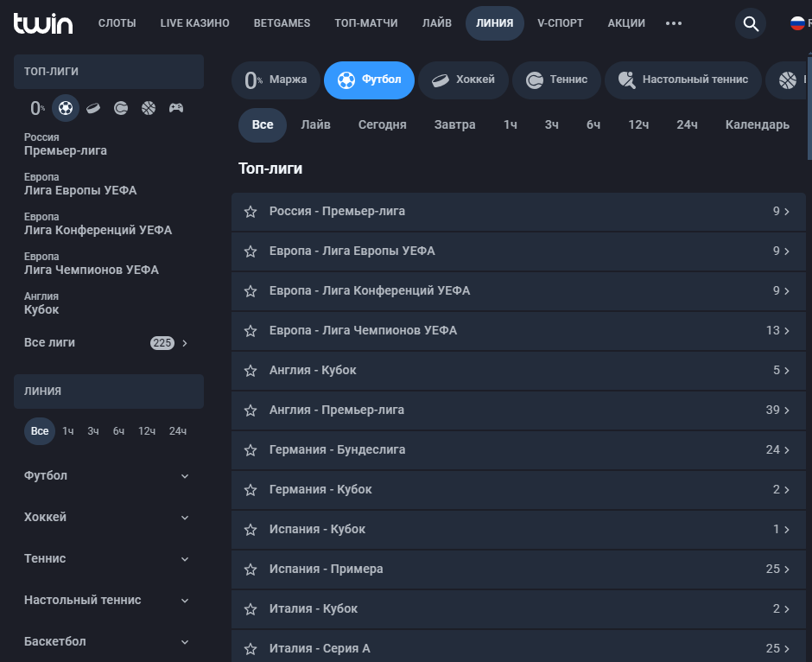812x662 pixels.
Task: Open Россия - Премьер-лига row arrow
Action: coord(787,212)
